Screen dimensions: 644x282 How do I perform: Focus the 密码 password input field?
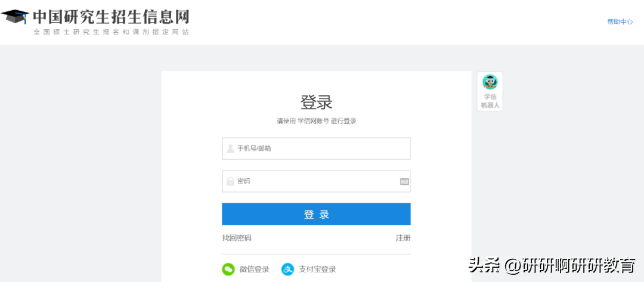(x=316, y=181)
